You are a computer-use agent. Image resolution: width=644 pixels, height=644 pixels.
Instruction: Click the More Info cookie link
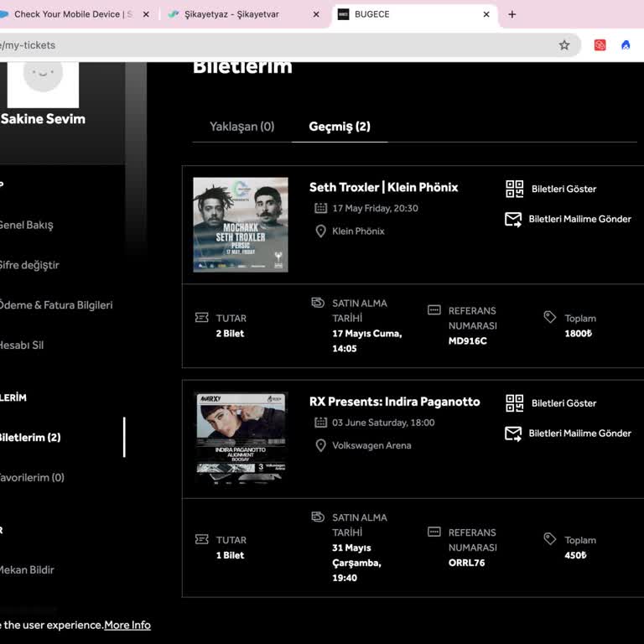click(127, 625)
